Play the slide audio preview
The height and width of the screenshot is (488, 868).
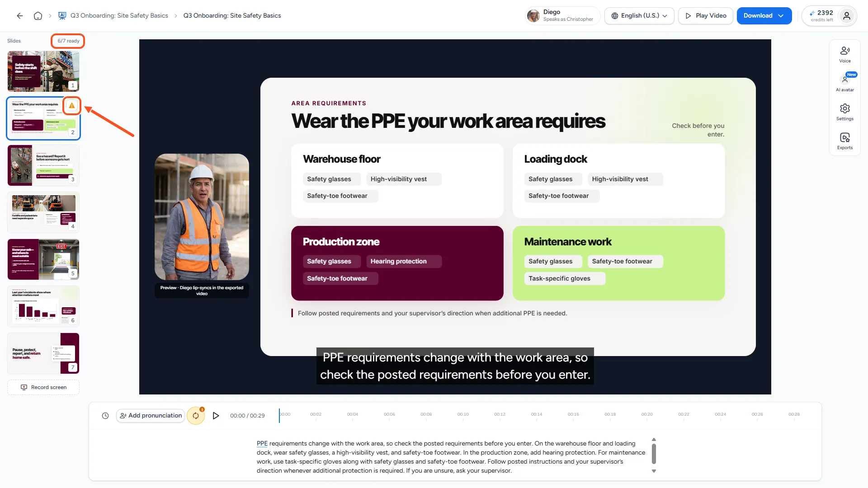(x=216, y=416)
